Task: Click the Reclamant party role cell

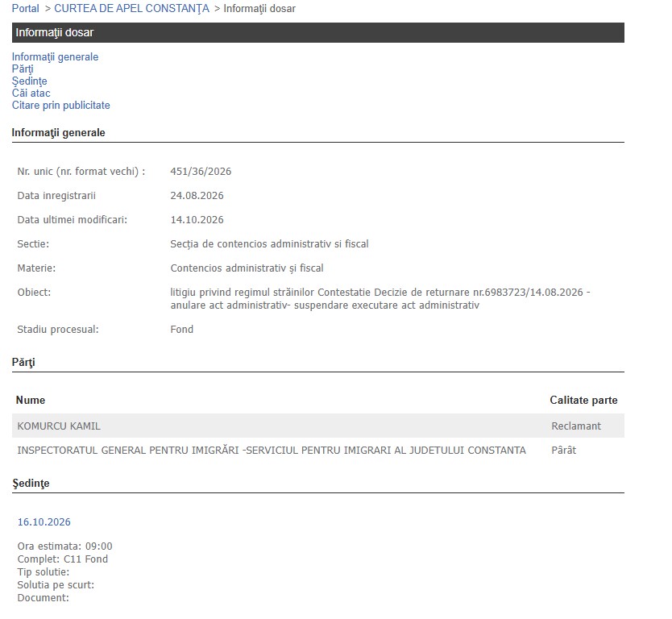Action: pyautogui.click(x=576, y=426)
